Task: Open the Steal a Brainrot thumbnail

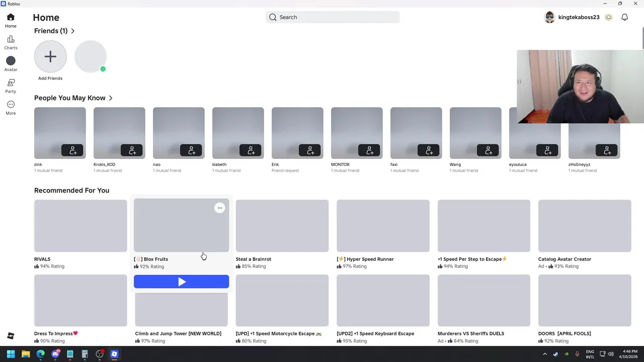Action: 282,226
